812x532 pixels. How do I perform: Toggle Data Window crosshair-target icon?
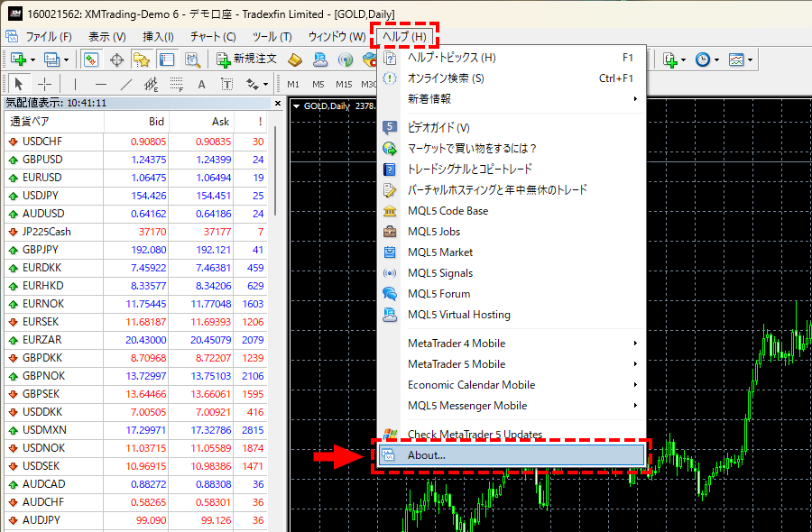coord(117,60)
